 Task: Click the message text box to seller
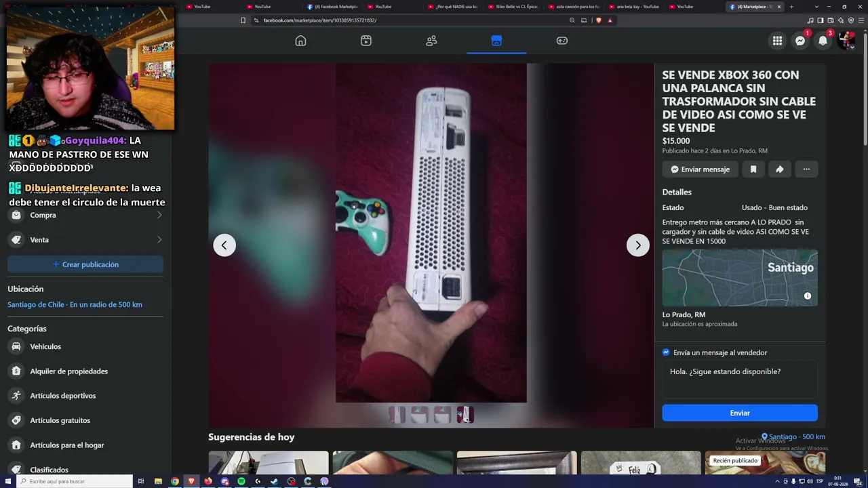click(x=740, y=380)
